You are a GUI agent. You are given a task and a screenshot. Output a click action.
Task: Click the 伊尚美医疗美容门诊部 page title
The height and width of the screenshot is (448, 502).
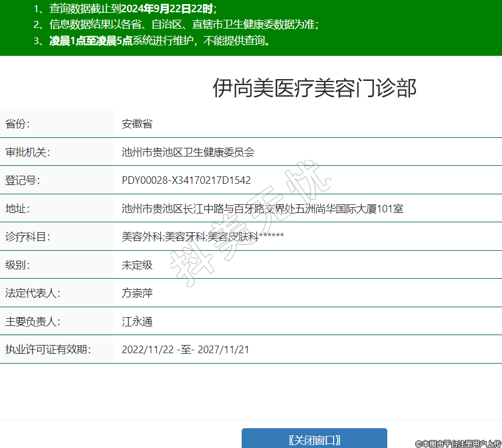(314, 88)
